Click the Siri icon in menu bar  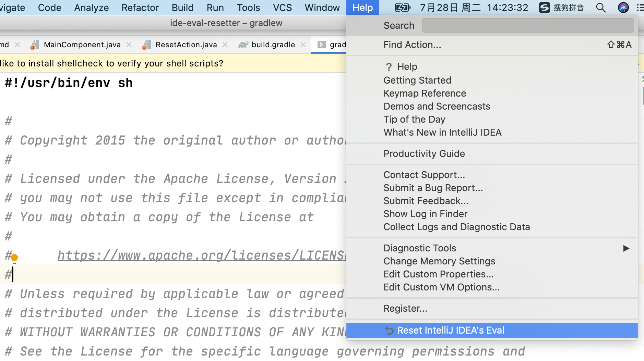[x=623, y=8]
